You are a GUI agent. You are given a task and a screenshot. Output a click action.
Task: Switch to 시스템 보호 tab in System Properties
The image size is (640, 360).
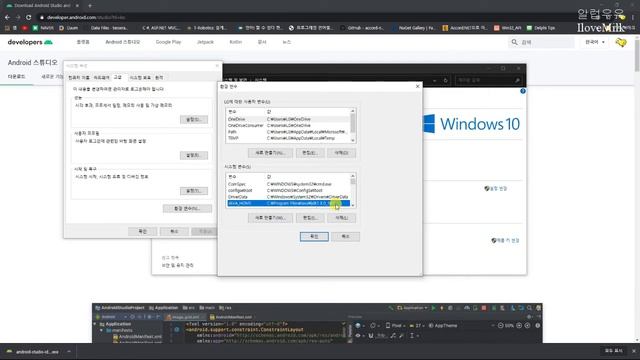pyautogui.click(x=140, y=78)
